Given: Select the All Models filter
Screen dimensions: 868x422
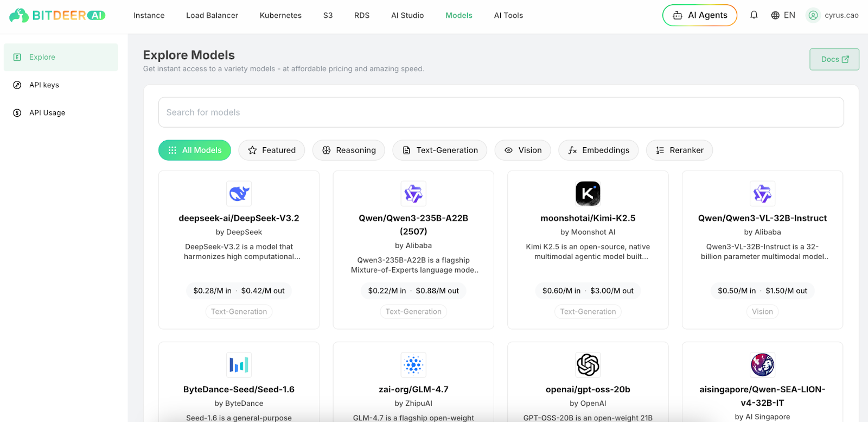Looking at the screenshot, I should point(194,150).
